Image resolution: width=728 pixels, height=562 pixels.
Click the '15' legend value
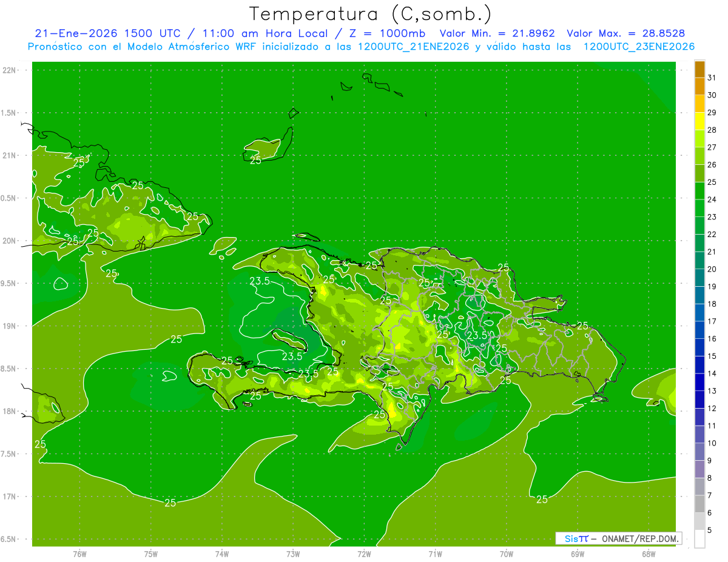tap(712, 356)
